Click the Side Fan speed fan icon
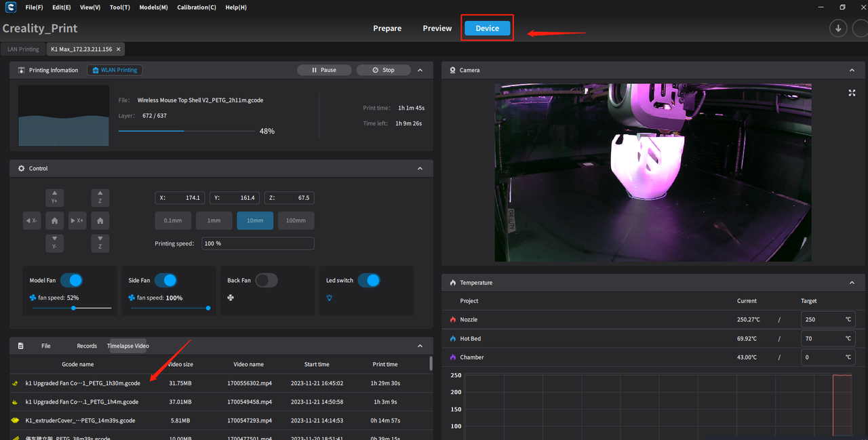868x440 pixels. (132, 298)
